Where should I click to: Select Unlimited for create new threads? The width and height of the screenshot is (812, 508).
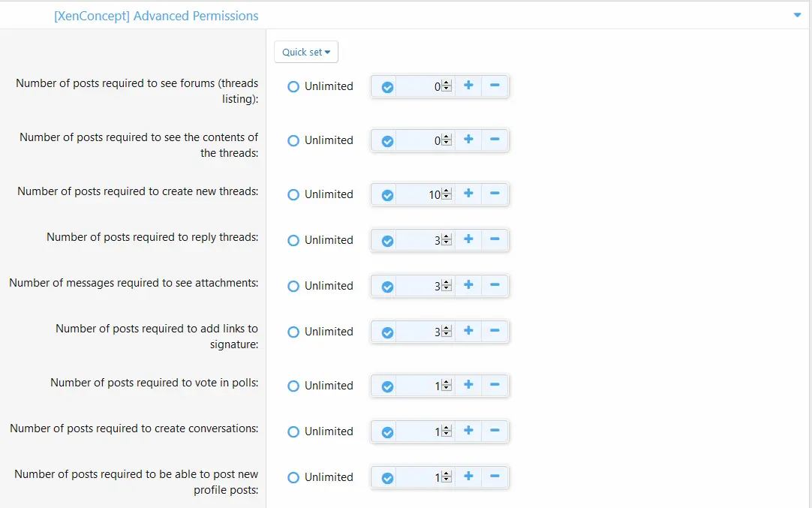293,194
